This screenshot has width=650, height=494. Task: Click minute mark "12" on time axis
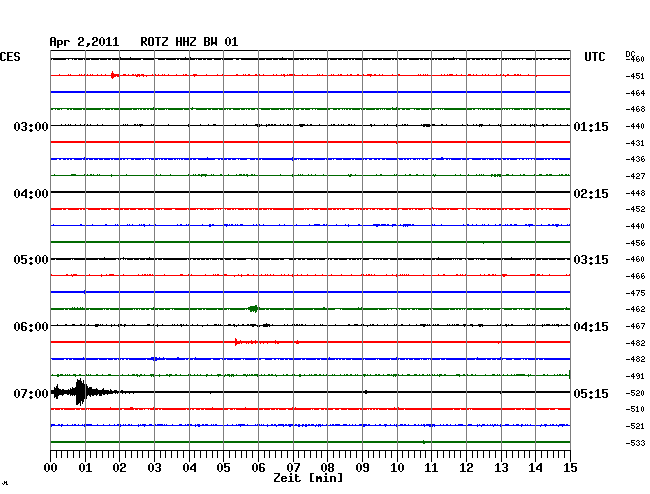(466, 467)
